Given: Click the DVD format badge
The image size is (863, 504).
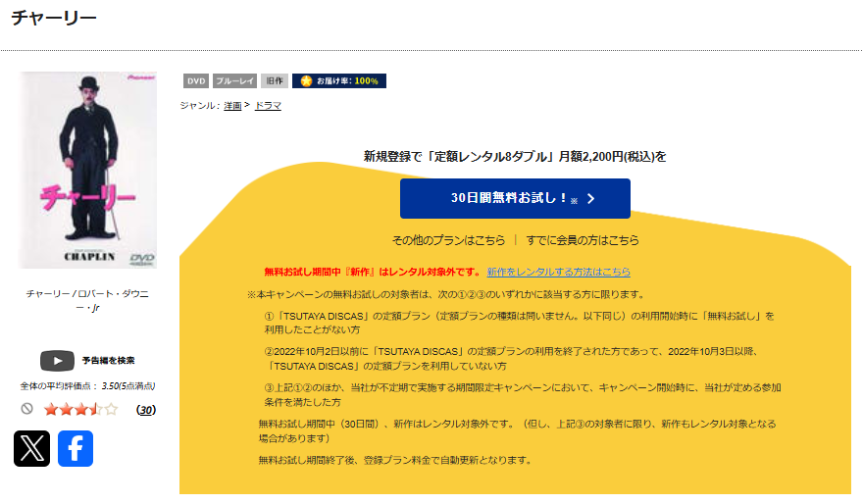Looking at the screenshot, I should (196, 80).
